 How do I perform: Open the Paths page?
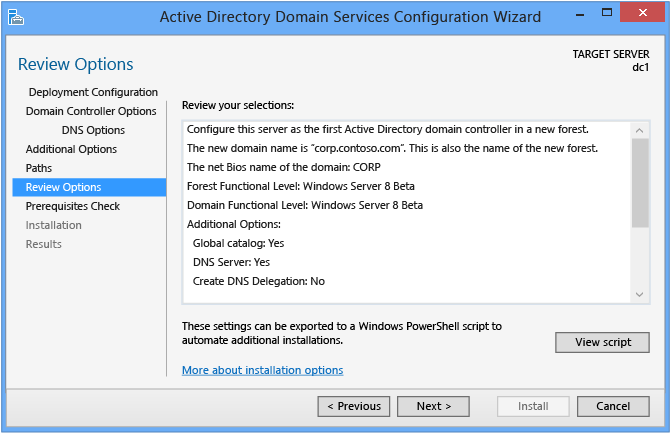point(39,168)
